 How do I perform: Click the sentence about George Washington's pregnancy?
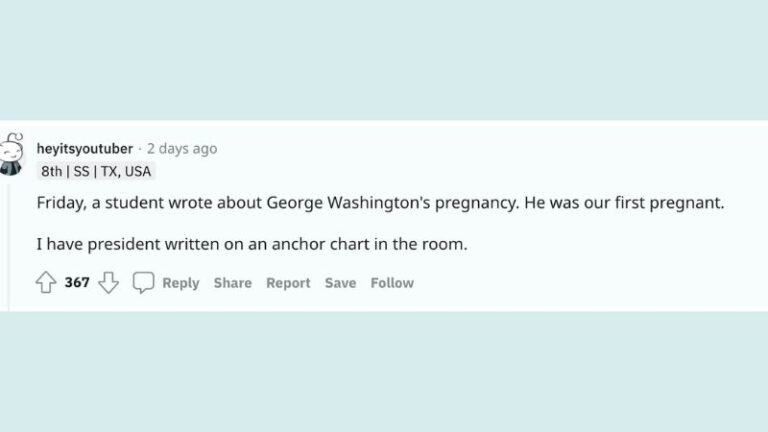300,203
